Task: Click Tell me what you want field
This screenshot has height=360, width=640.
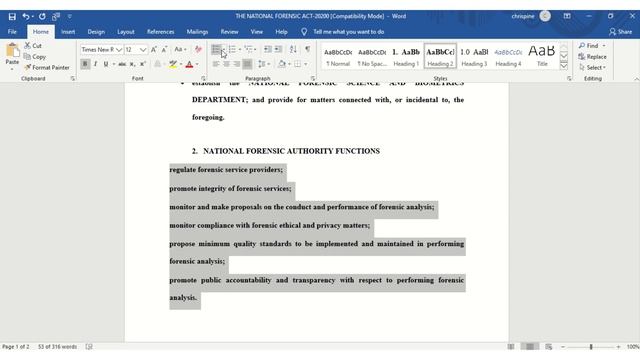Action: point(349,32)
